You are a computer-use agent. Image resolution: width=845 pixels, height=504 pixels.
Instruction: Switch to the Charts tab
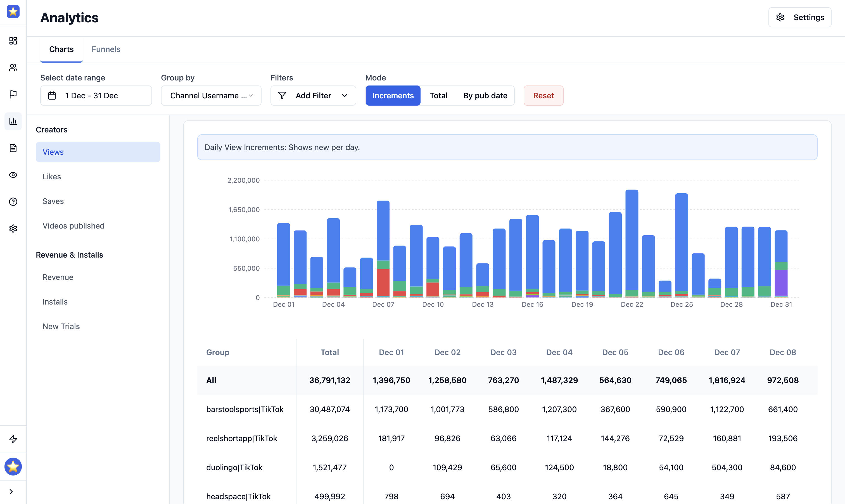[61, 49]
